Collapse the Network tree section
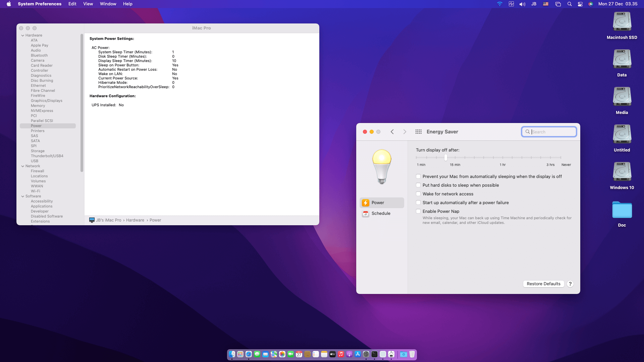Image resolution: width=644 pixels, height=362 pixels. click(23, 166)
